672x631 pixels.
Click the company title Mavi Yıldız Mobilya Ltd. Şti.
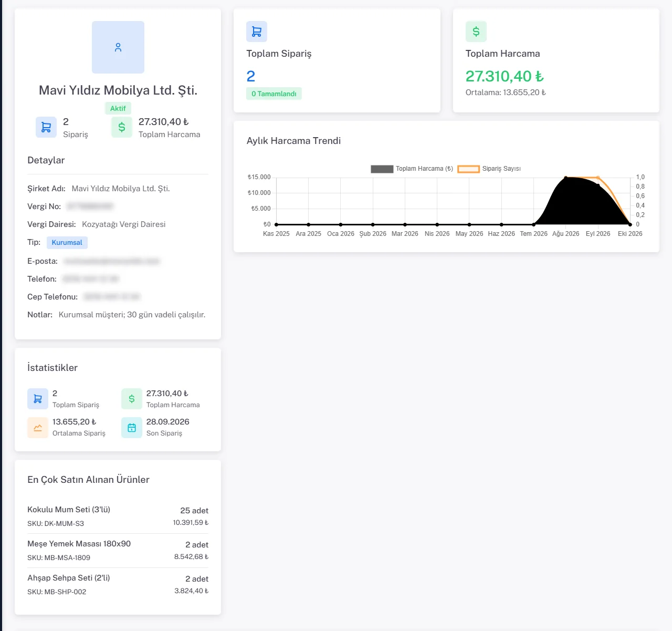click(x=118, y=90)
